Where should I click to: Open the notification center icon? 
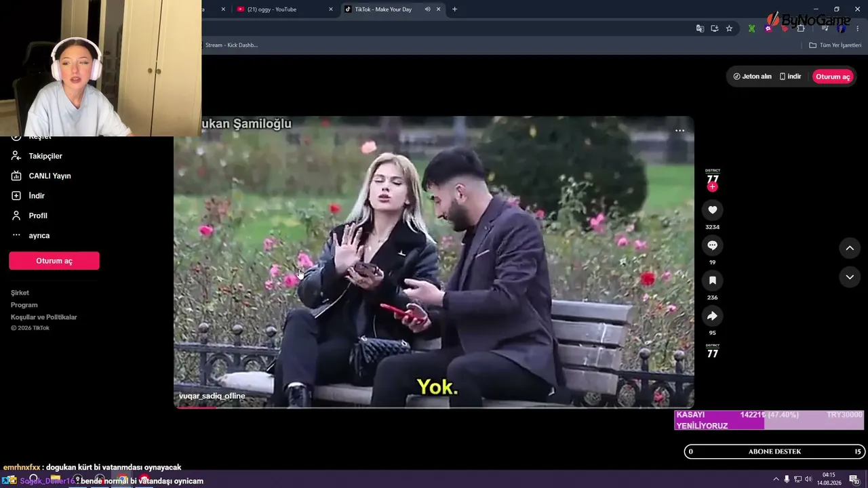[x=854, y=479]
